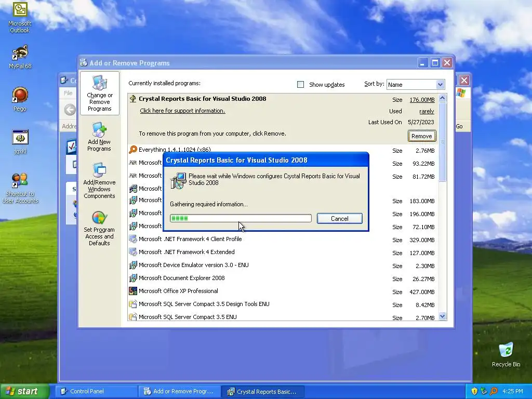Select Everything 1.4.1.1024 (x86) entry
This screenshot has width=532, height=399.
pyautogui.click(x=283, y=150)
